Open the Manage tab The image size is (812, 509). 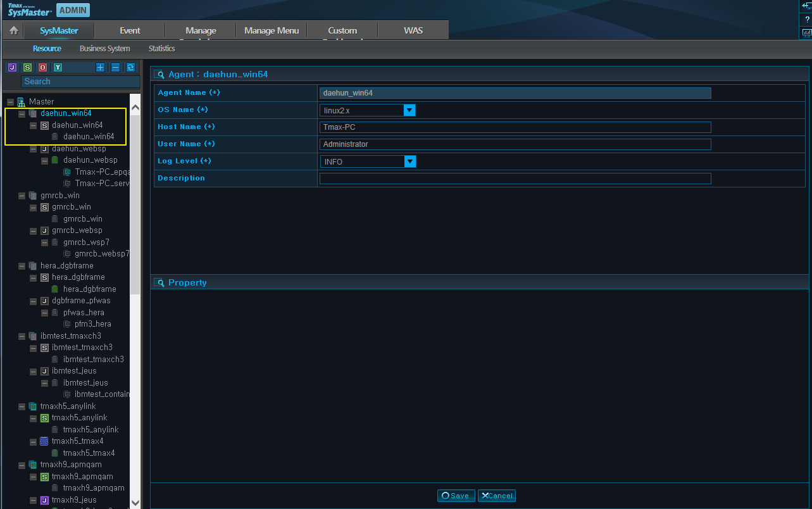point(201,30)
